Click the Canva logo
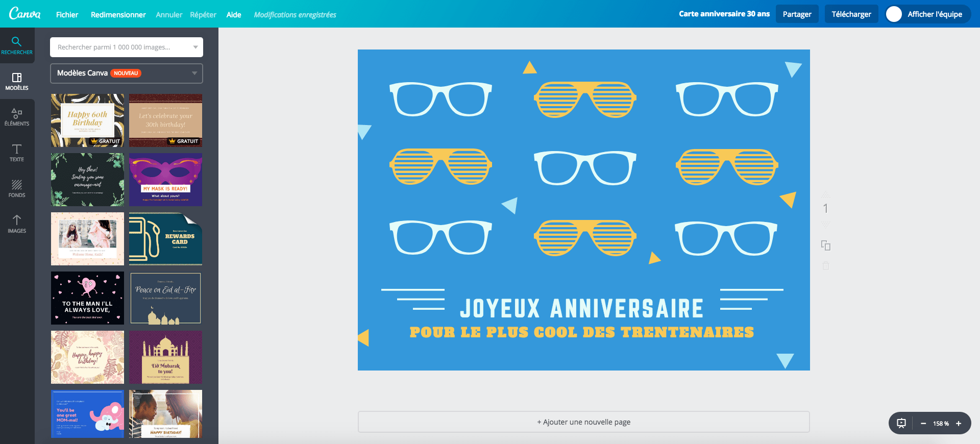 coord(24,14)
